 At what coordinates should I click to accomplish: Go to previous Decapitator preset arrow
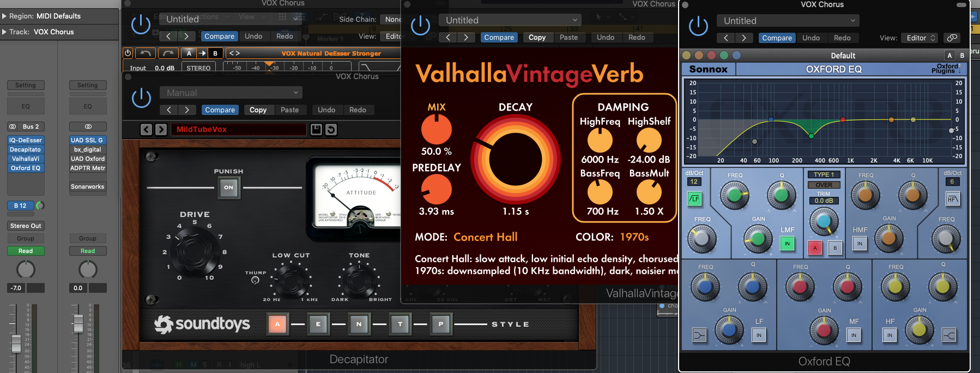click(146, 129)
